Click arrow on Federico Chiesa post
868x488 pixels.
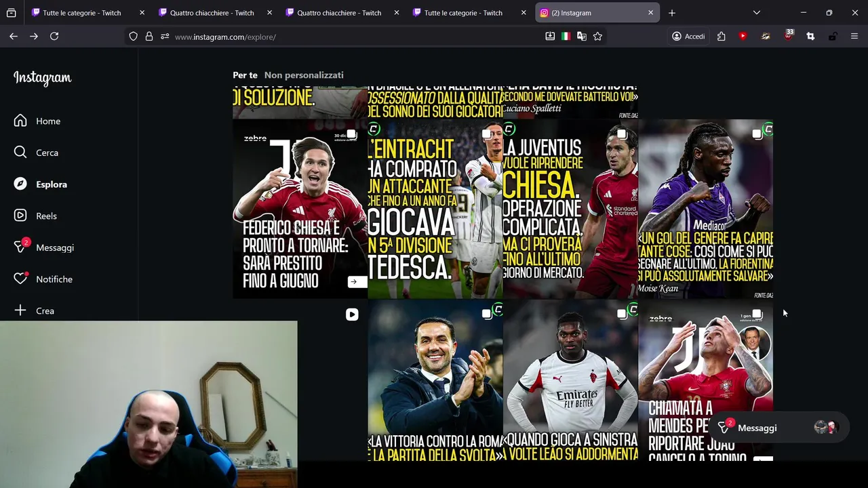(357, 281)
